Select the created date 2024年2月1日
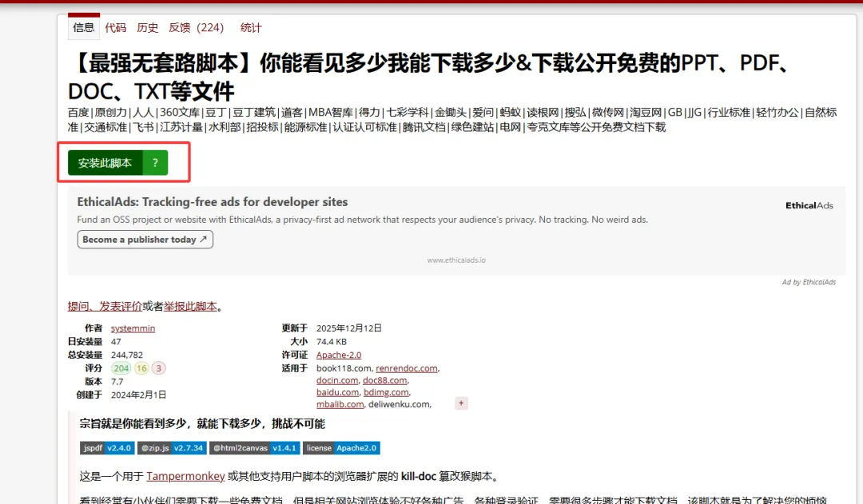Image resolution: width=863 pixels, height=504 pixels. click(x=139, y=395)
